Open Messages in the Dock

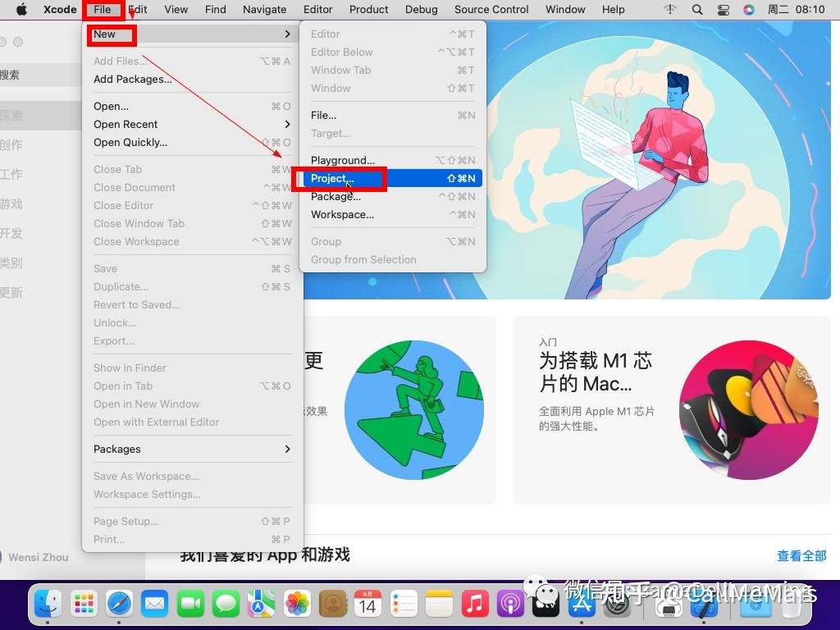tap(226, 604)
